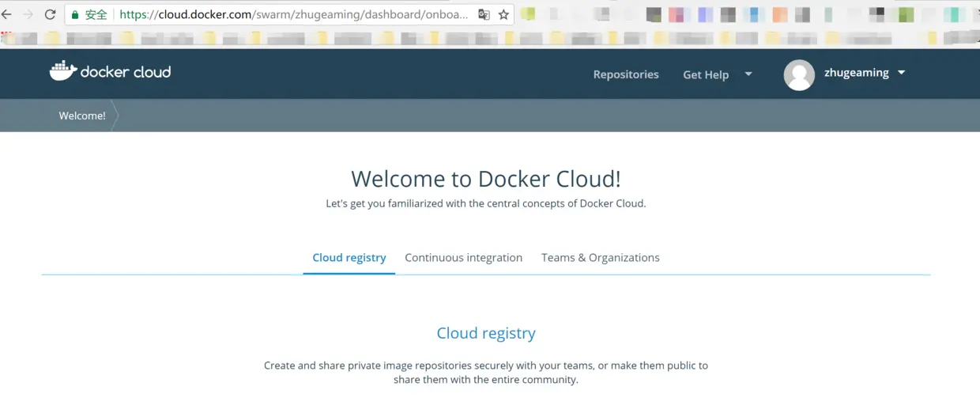This screenshot has height=409, width=980.
Task: Click the user avatar icon
Action: coord(799,75)
